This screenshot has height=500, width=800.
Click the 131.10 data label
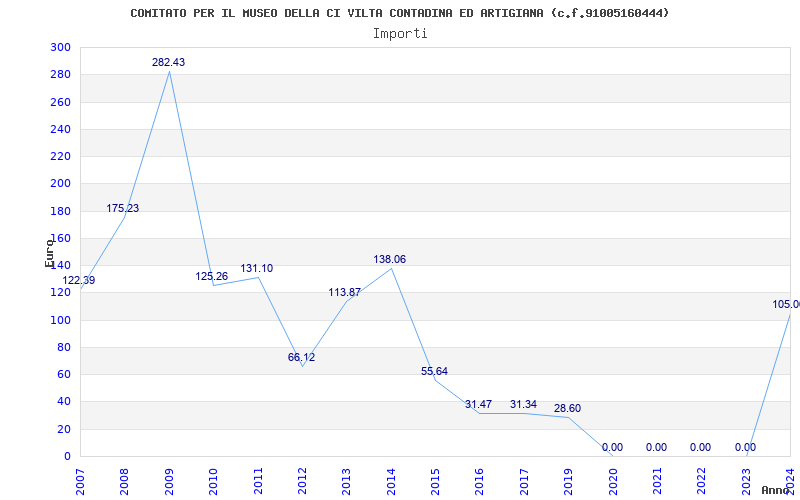coord(257,268)
